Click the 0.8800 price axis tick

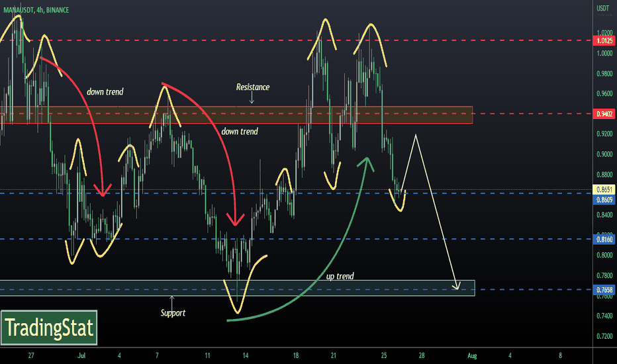click(604, 174)
